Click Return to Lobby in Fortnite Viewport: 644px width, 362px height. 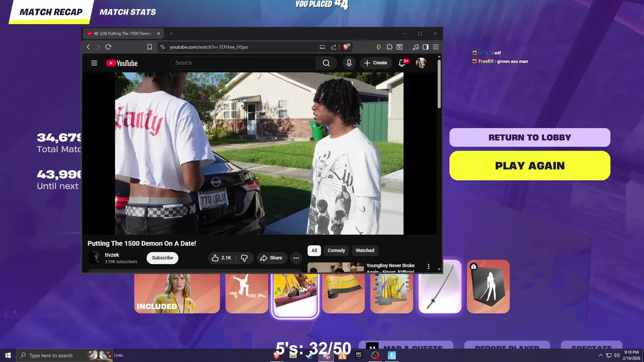530,137
